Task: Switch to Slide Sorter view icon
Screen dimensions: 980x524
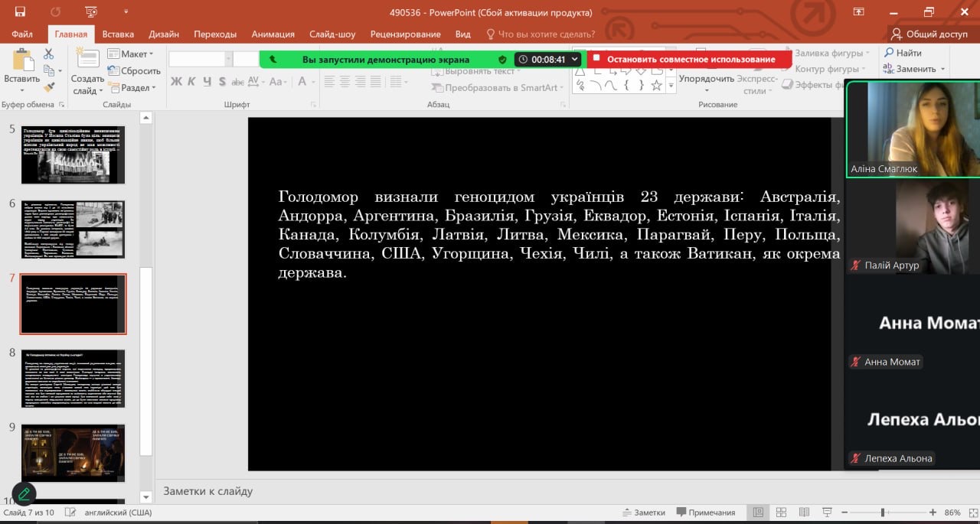Action: 781,513
